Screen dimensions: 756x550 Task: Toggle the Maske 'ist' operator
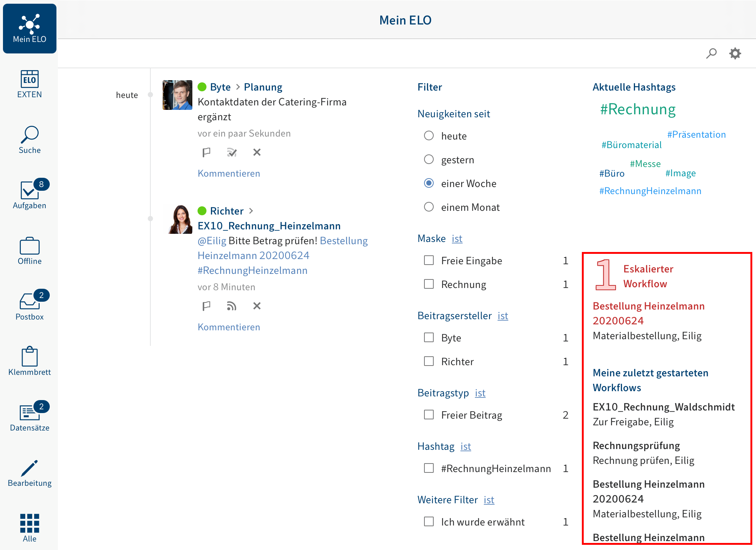click(x=457, y=239)
